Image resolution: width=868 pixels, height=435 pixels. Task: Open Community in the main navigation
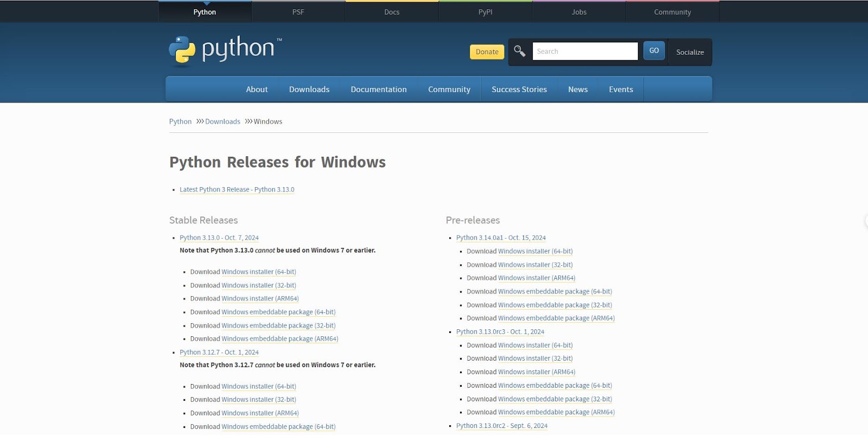(449, 89)
